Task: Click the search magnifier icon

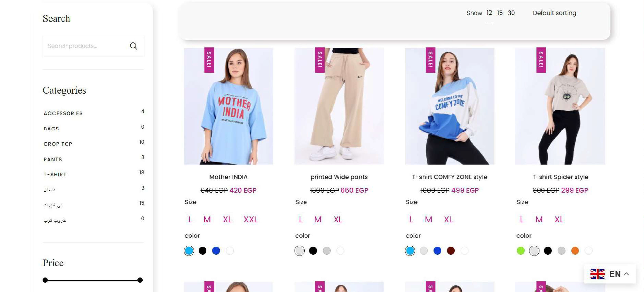Action: coord(133,46)
